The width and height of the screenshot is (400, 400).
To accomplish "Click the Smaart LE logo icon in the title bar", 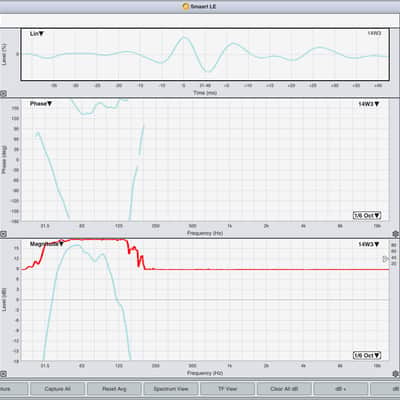I will pyautogui.click(x=186, y=6).
